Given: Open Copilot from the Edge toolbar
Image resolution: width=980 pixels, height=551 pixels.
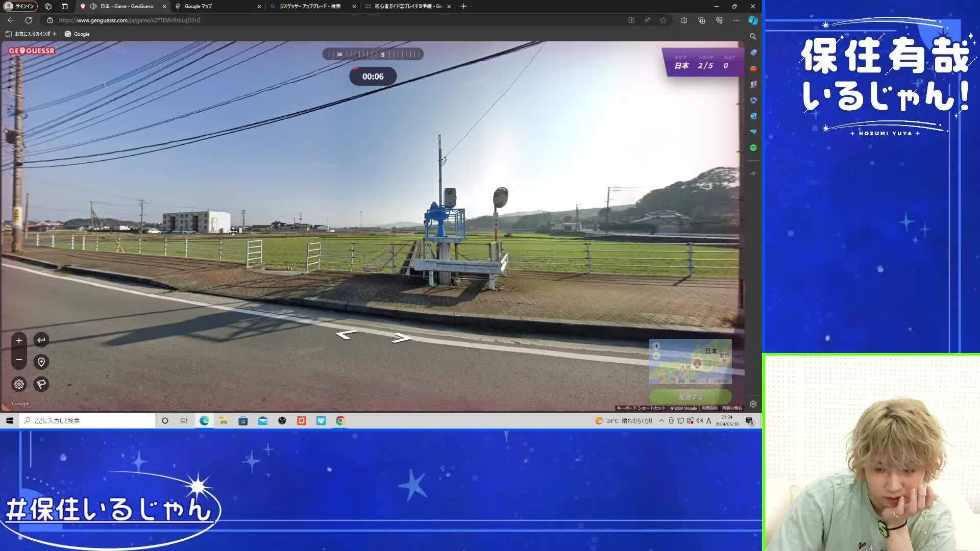Looking at the screenshot, I should click(754, 20).
